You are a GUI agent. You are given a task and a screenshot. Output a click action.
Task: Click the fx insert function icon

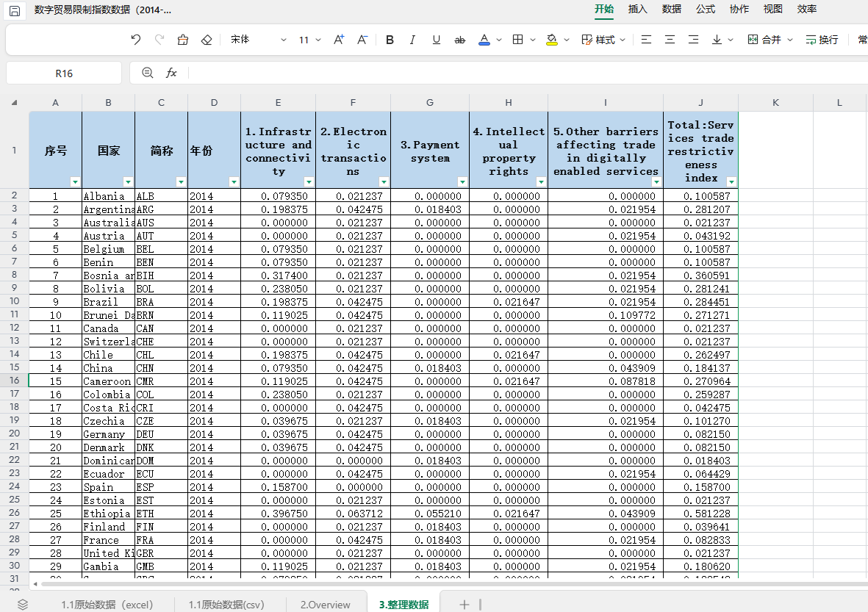point(171,73)
